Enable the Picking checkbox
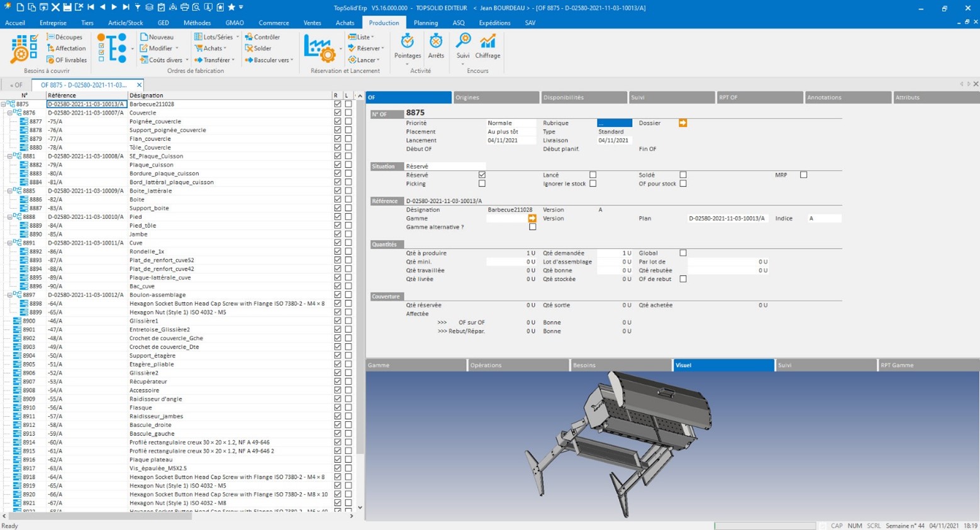 pyautogui.click(x=482, y=184)
